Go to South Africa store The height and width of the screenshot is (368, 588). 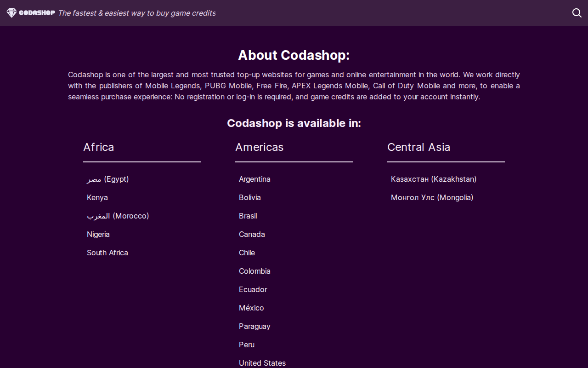[x=107, y=253]
